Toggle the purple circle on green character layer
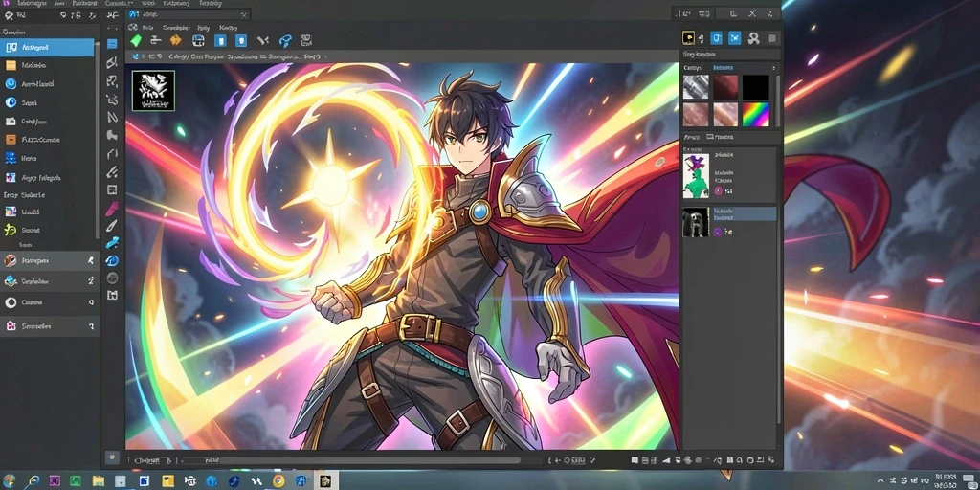 [x=718, y=190]
